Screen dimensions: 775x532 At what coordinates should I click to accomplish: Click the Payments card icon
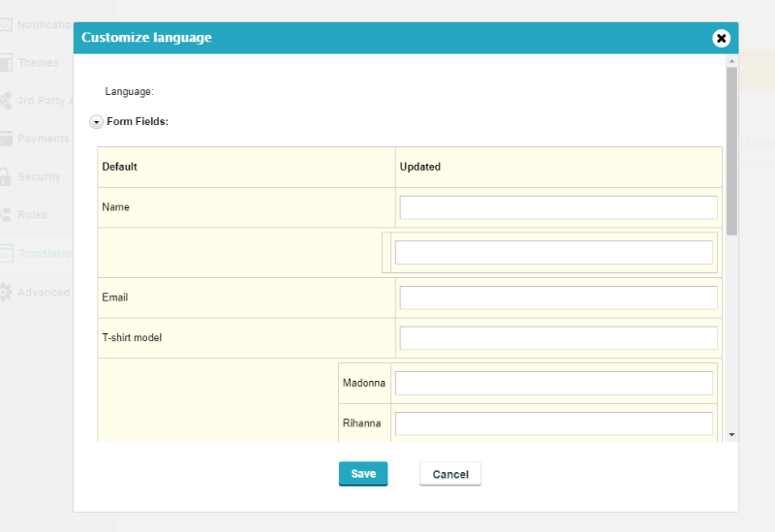point(6,139)
